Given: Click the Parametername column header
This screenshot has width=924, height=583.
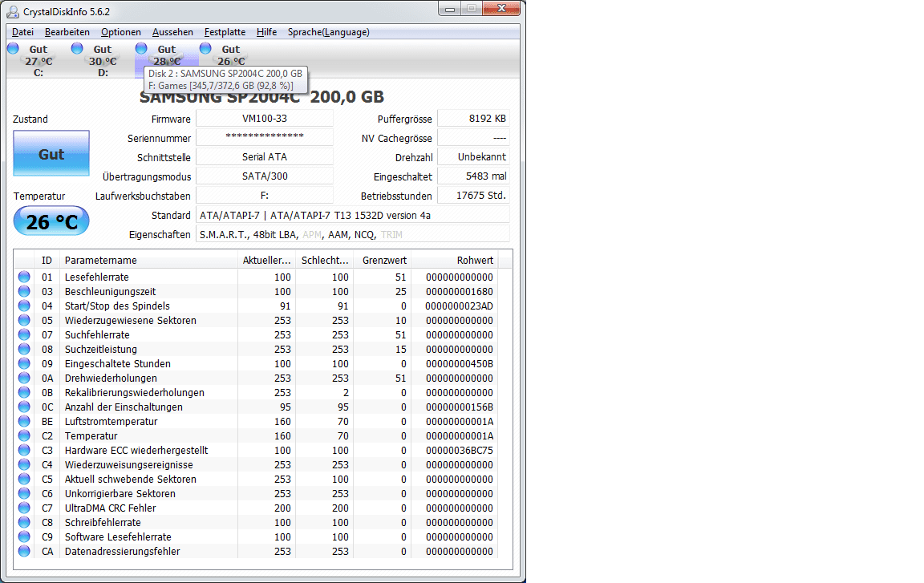Looking at the screenshot, I should (148, 260).
